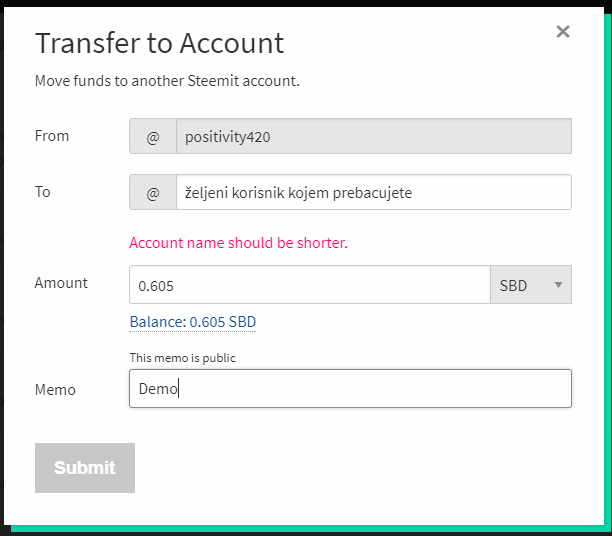Close the Transfer to Account dialog
This screenshot has height=536, width=612.
(563, 32)
